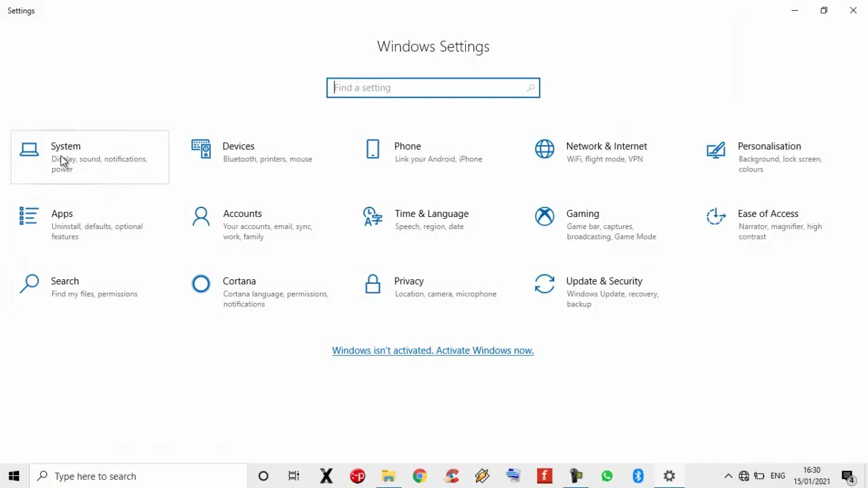The width and height of the screenshot is (868, 488).
Task: Open Search magnifier category icon
Action: [29, 283]
